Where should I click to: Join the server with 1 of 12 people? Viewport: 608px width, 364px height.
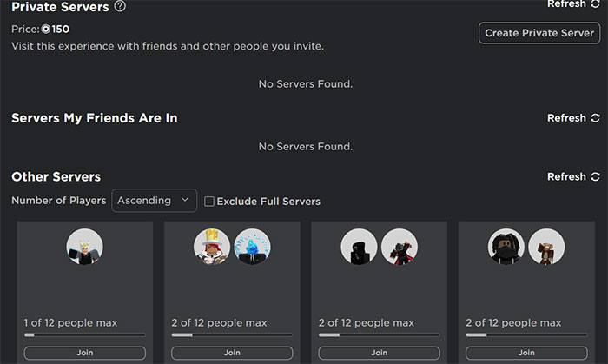coord(85,353)
